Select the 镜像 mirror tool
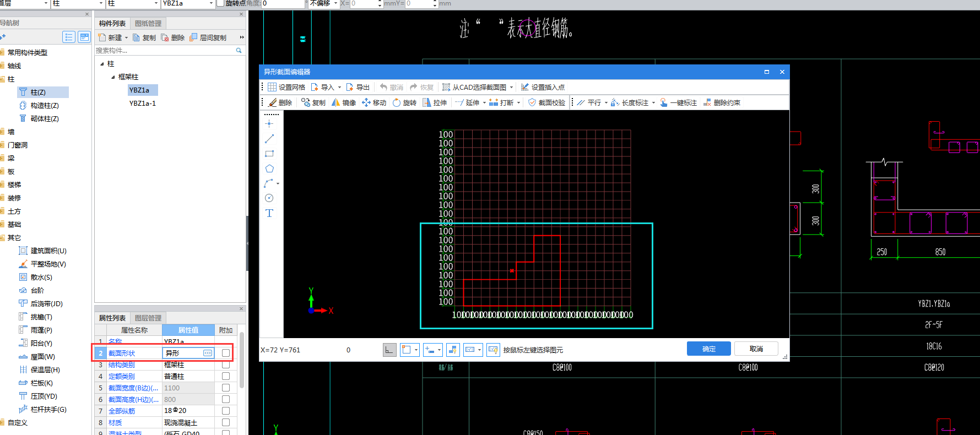Screen dimensions: 980x435 pyautogui.click(x=344, y=102)
